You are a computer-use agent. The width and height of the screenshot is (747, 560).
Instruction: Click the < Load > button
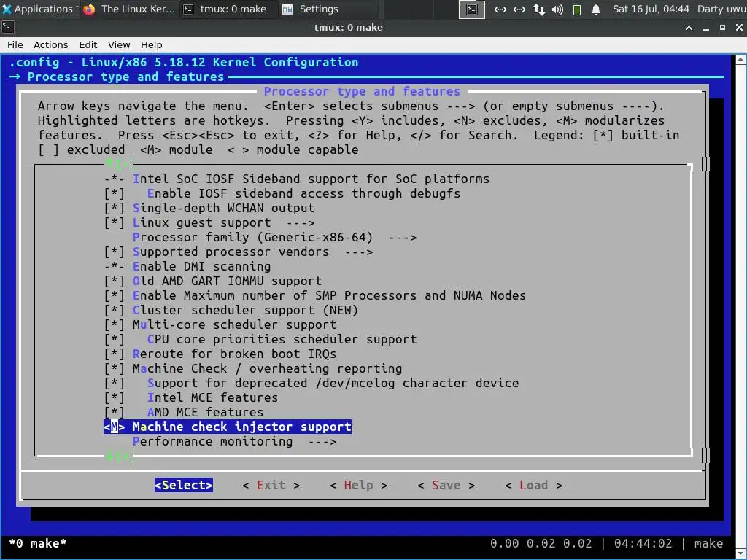tap(533, 485)
